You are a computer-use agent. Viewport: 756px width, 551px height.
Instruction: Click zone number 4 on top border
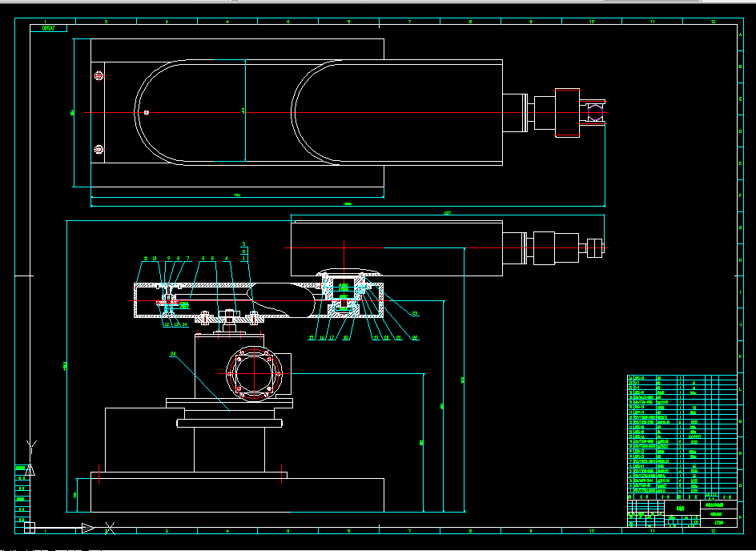(227, 22)
